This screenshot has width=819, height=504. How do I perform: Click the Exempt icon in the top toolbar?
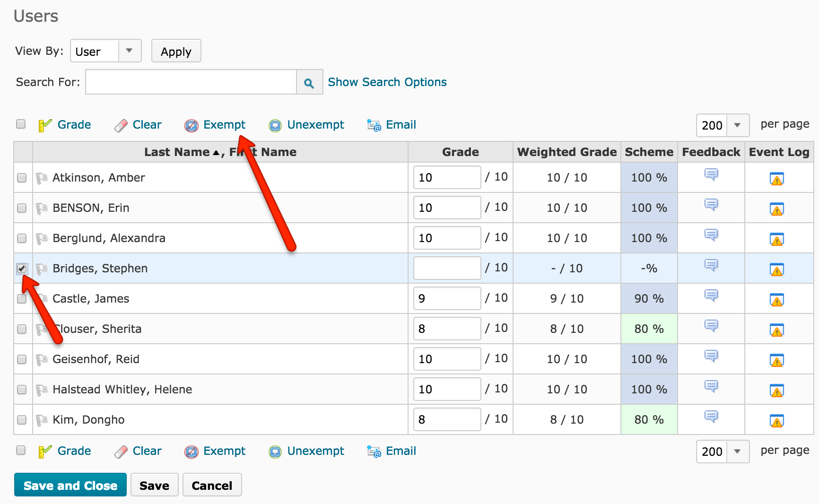(192, 125)
